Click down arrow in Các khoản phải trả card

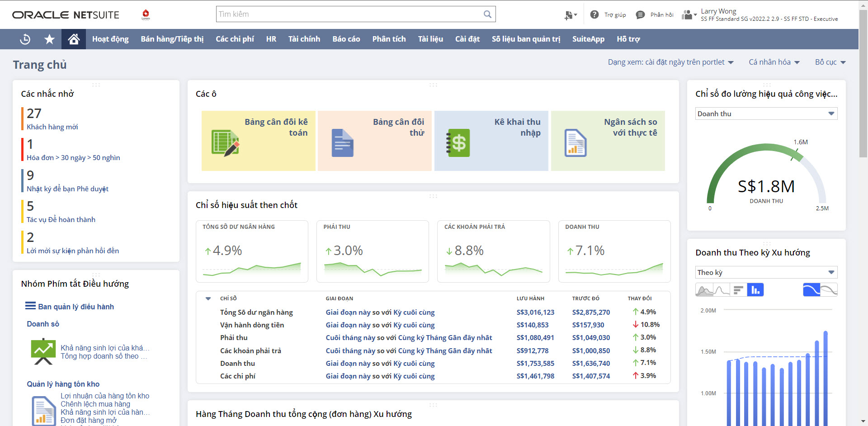point(449,251)
